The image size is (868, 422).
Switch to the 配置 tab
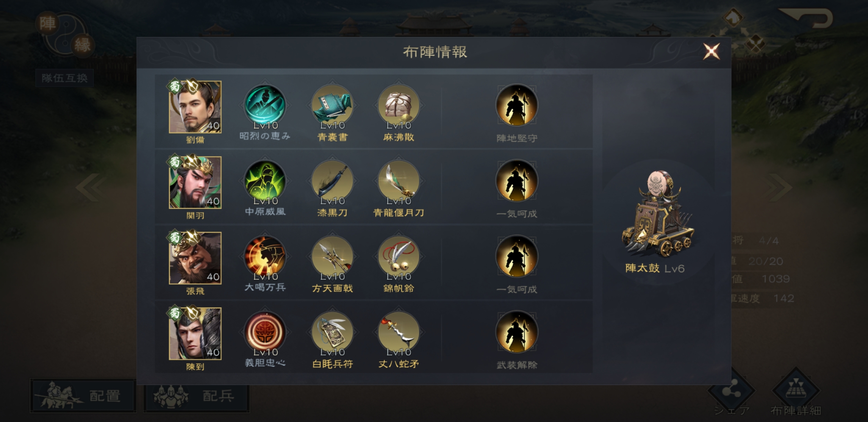pyautogui.click(x=83, y=395)
